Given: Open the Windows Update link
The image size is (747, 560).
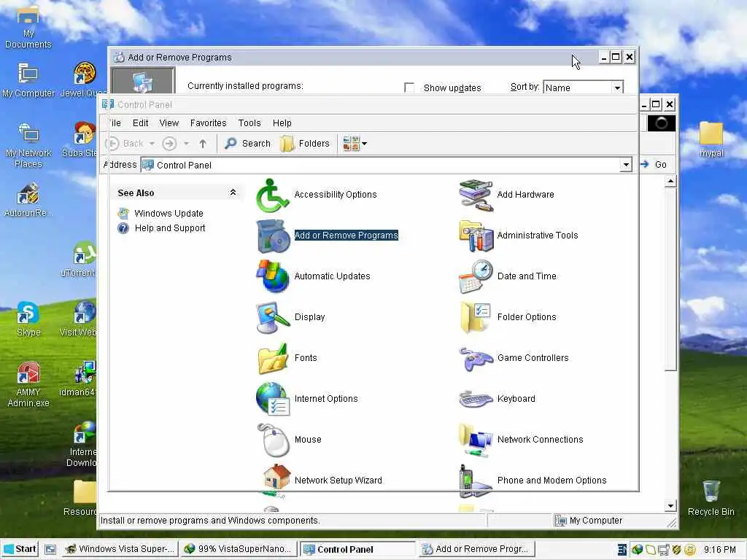Looking at the screenshot, I should 169,214.
